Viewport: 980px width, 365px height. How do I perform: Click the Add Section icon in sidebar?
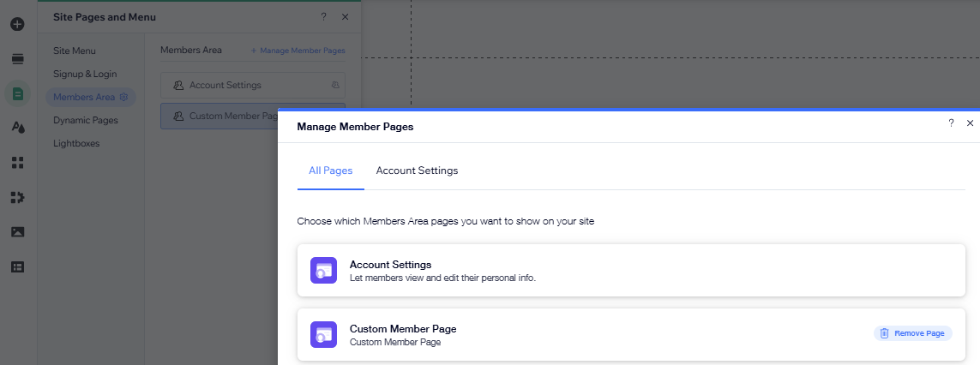17,58
